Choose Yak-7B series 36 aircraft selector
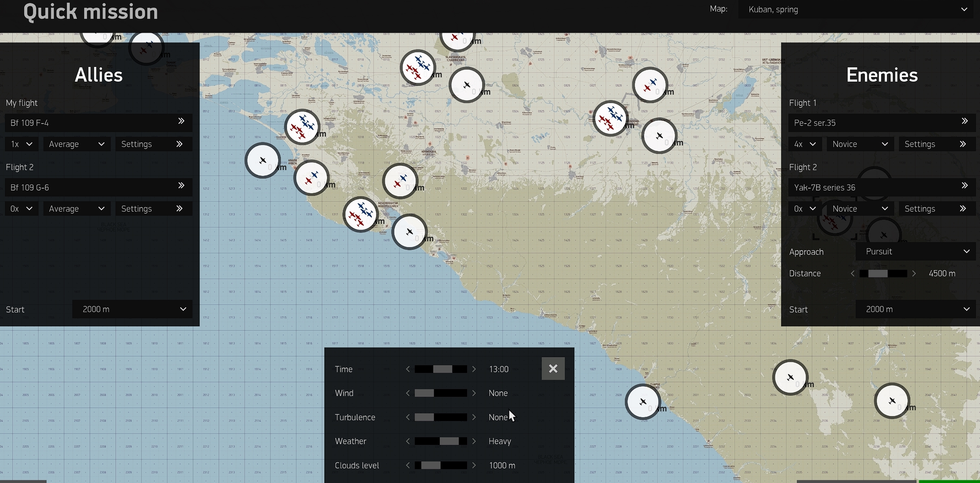The width and height of the screenshot is (980, 483). 881,187
